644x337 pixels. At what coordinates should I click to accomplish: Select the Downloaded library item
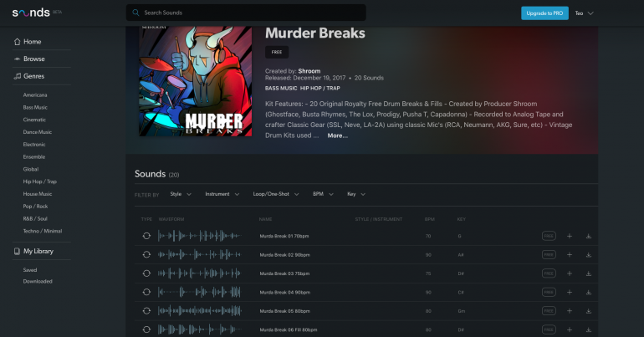click(38, 281)
